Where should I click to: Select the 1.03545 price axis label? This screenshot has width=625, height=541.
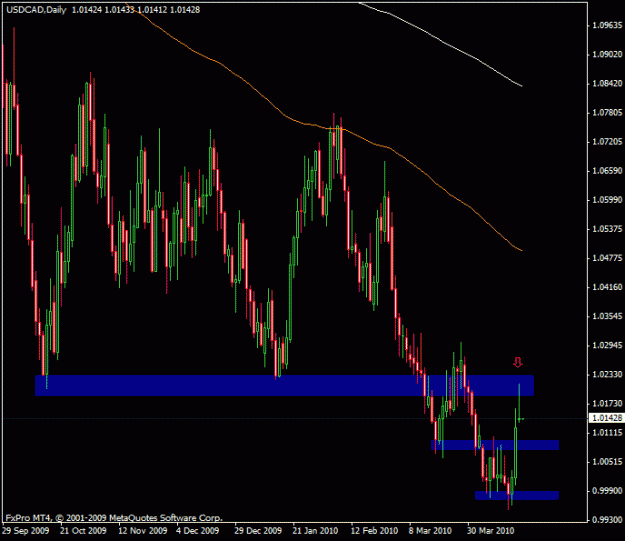tap(607, 317)
